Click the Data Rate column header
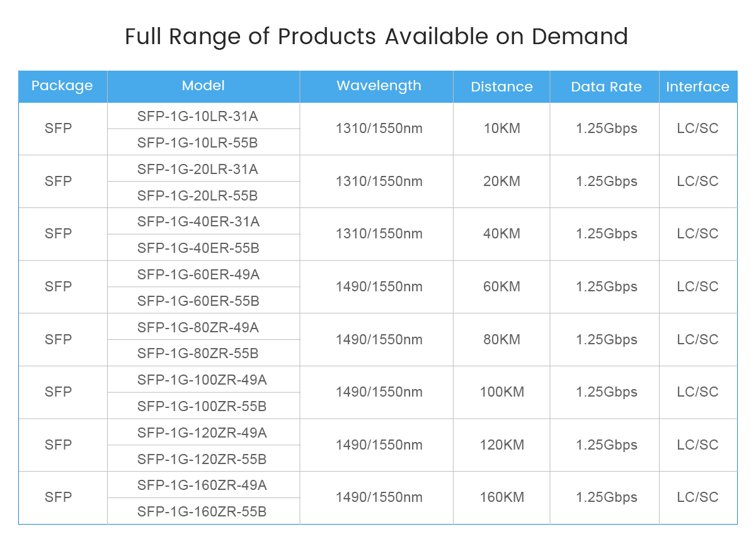The width and height of the screenshot is (756, 541). point(606,87)
